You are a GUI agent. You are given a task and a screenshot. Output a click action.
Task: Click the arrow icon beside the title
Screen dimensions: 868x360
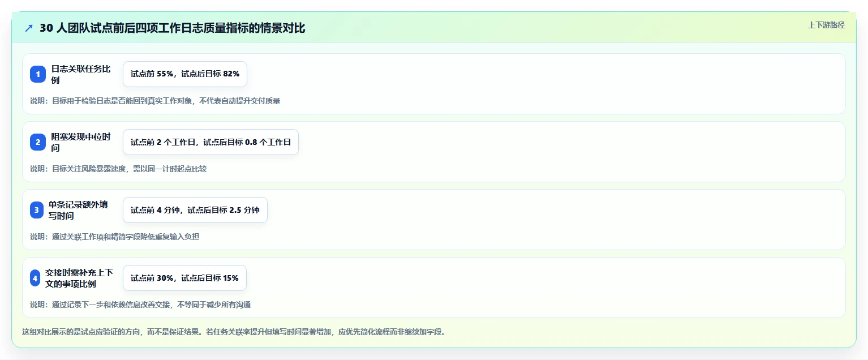pos(29,28)
